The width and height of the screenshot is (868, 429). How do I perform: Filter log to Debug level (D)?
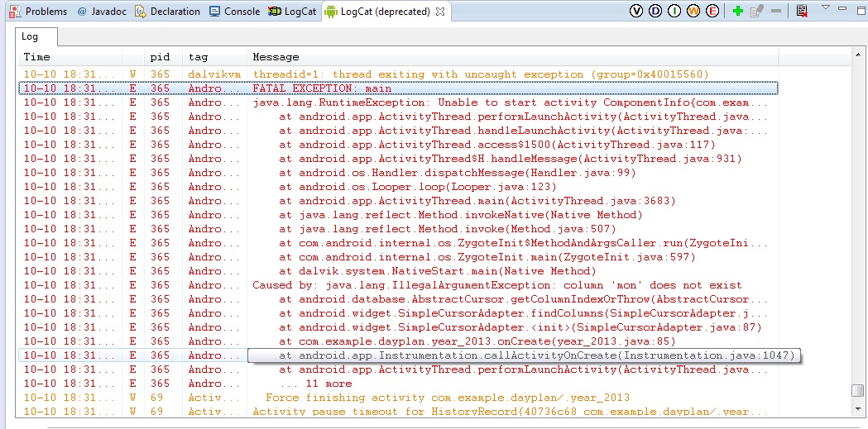pyautogui.click(x=655, y=11)
